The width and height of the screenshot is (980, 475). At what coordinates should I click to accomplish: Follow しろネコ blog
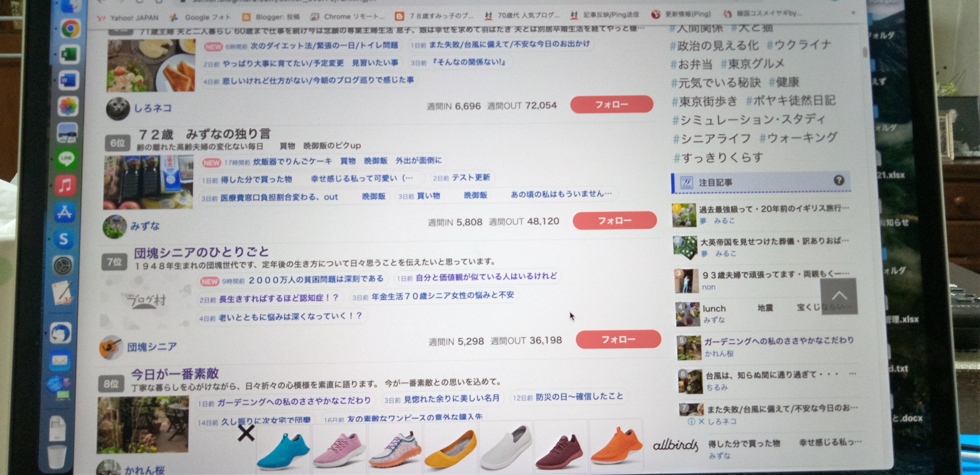pyautogui.click(x=612, y=104)
